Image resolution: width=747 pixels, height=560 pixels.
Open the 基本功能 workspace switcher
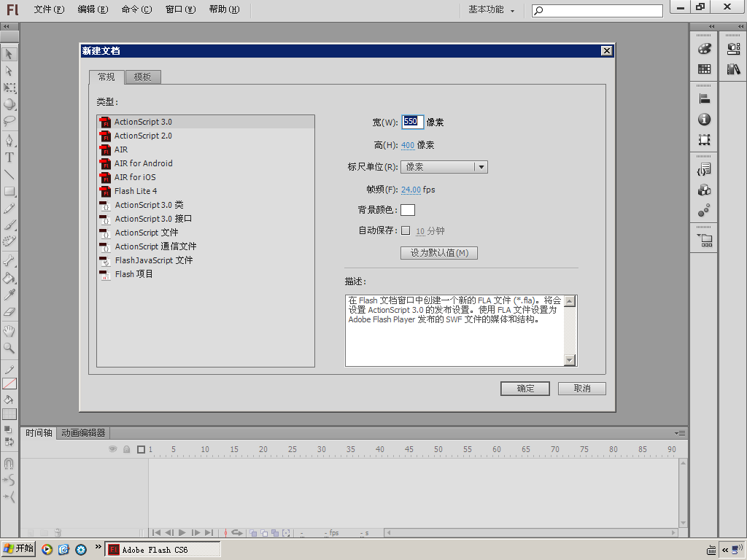pos(491,9)
